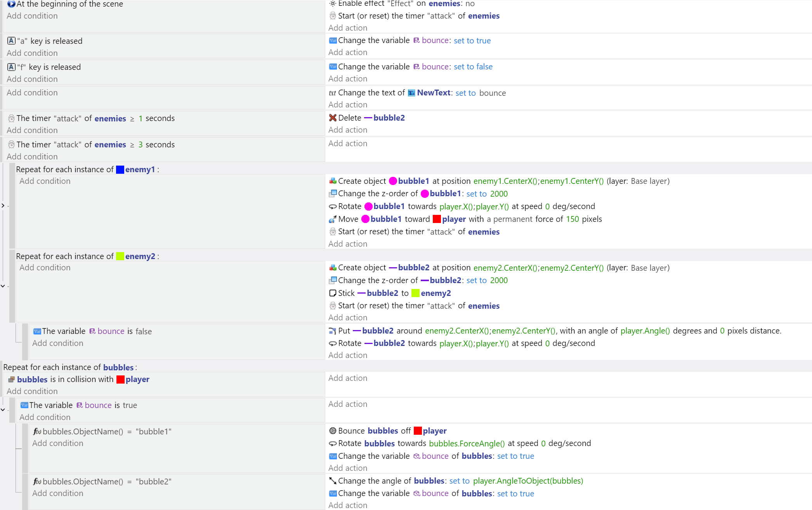
Task: Collapse the Repeat for each enemy2 event
Action: tap(3, 286)
